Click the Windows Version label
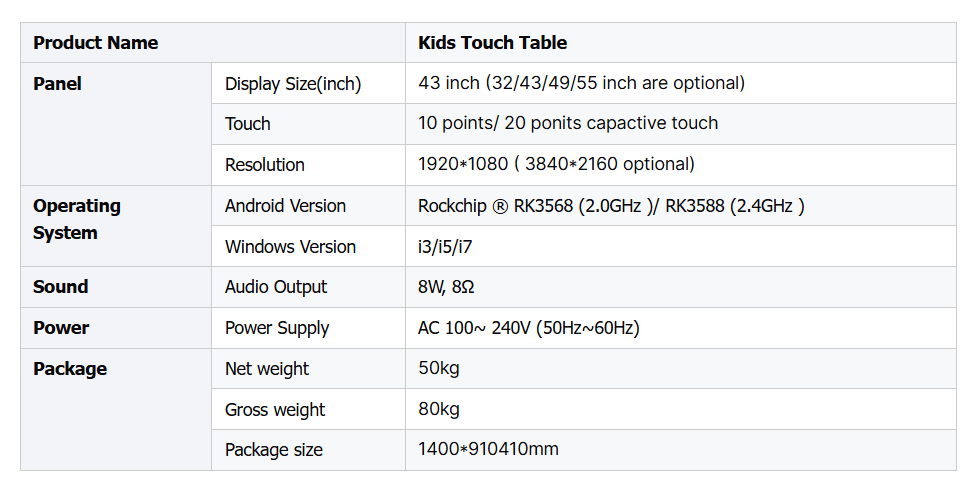The height and width of the screenshot is (477, 965). coord(290,247)
